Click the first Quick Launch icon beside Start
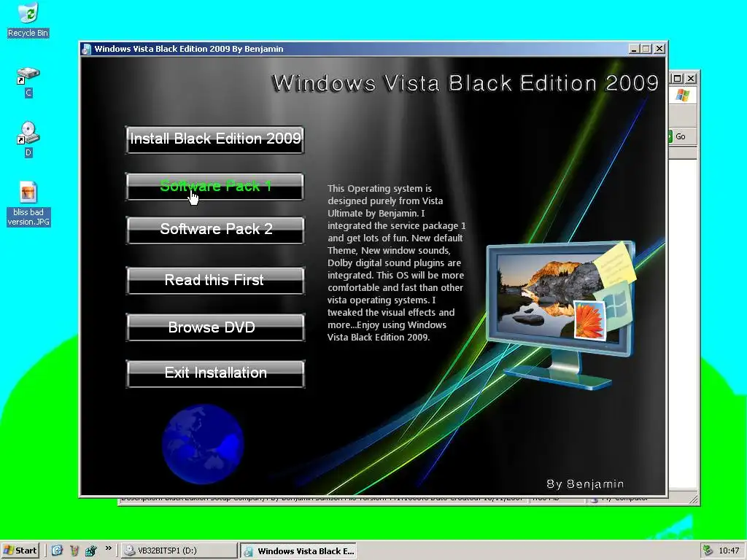Viewport: 747px width, 560px height. point(57,551)
